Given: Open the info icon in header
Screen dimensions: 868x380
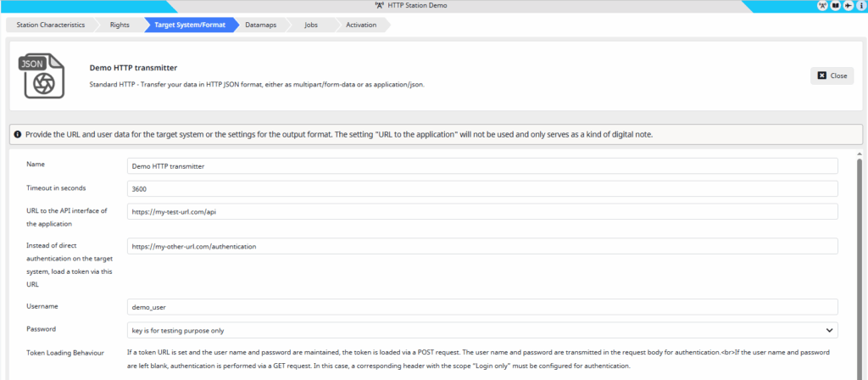Looking at the screenshot, I should coord(861,6).
